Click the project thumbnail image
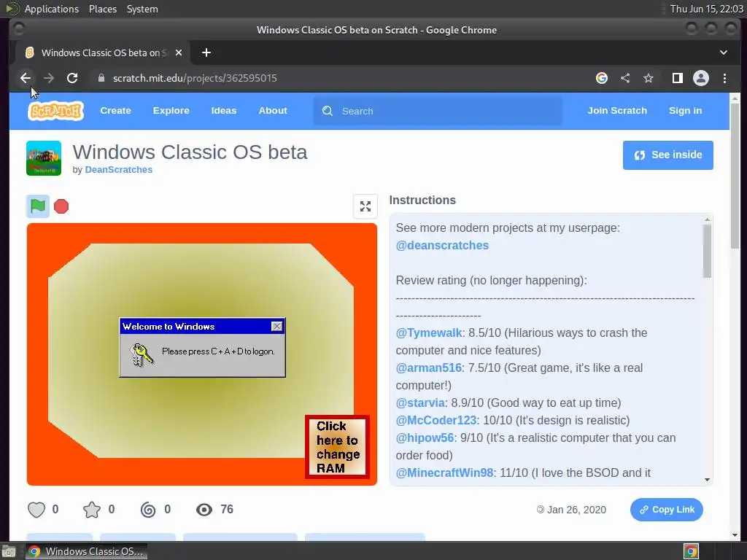This screenshot has height=560, width=747. (44, 158)
